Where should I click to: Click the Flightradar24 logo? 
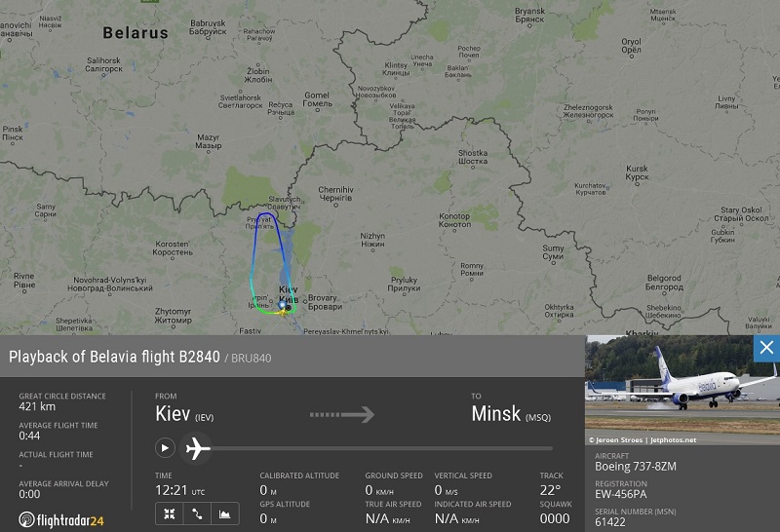click(61, 520)
